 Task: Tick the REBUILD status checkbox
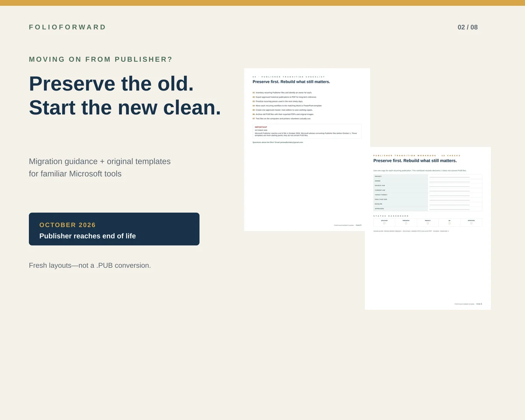[428, 223]
